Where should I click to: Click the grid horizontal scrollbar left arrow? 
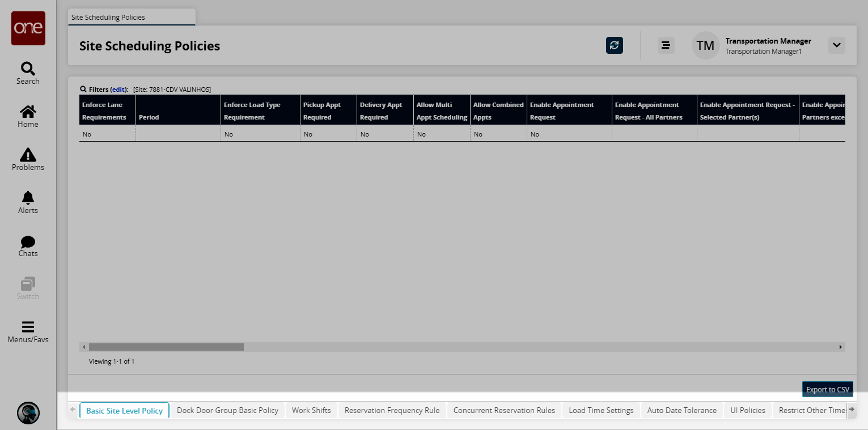pos(84,347)
